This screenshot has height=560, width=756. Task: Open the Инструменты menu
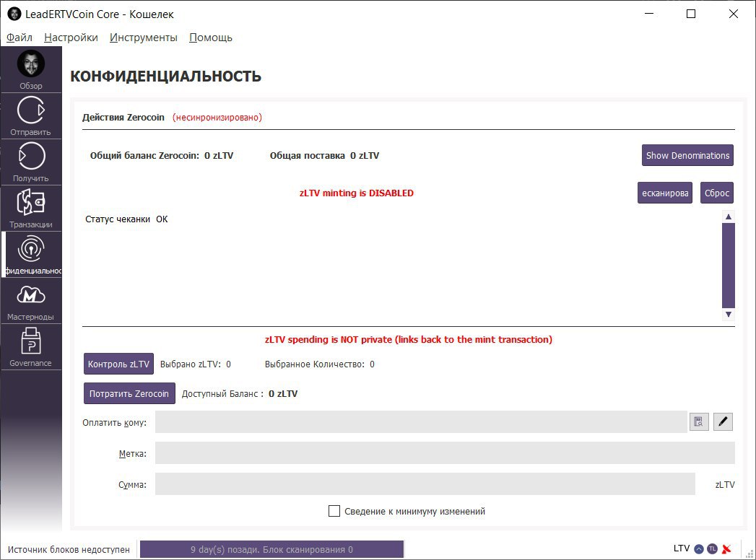pos(143,38)
